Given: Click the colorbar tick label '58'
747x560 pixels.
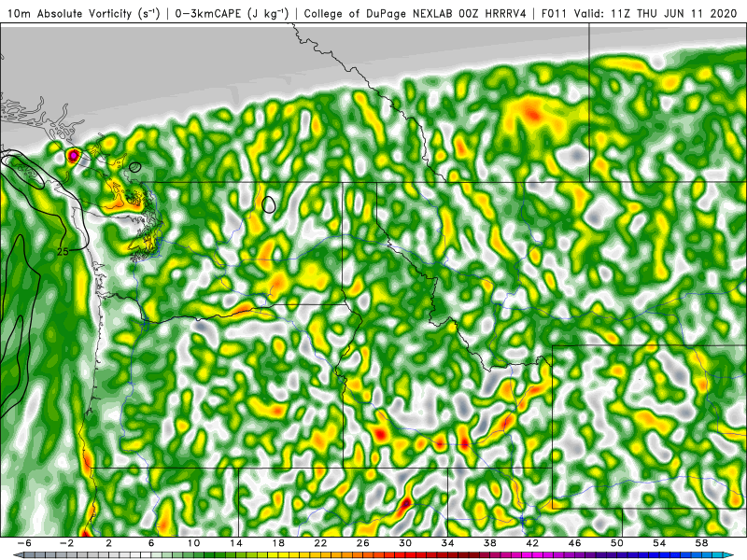Looking at the screenshot, I should 701,543.
